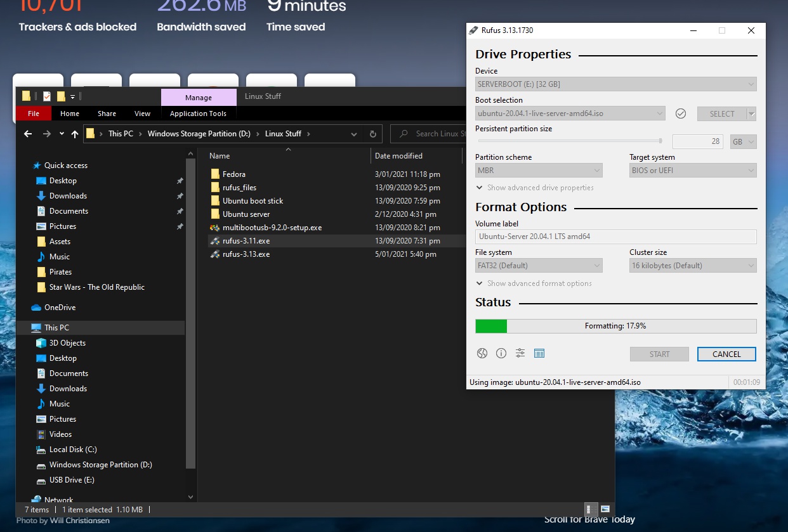
Task: Click Linux Stuff in the address breadcrumb
Action: coord(283,134)
